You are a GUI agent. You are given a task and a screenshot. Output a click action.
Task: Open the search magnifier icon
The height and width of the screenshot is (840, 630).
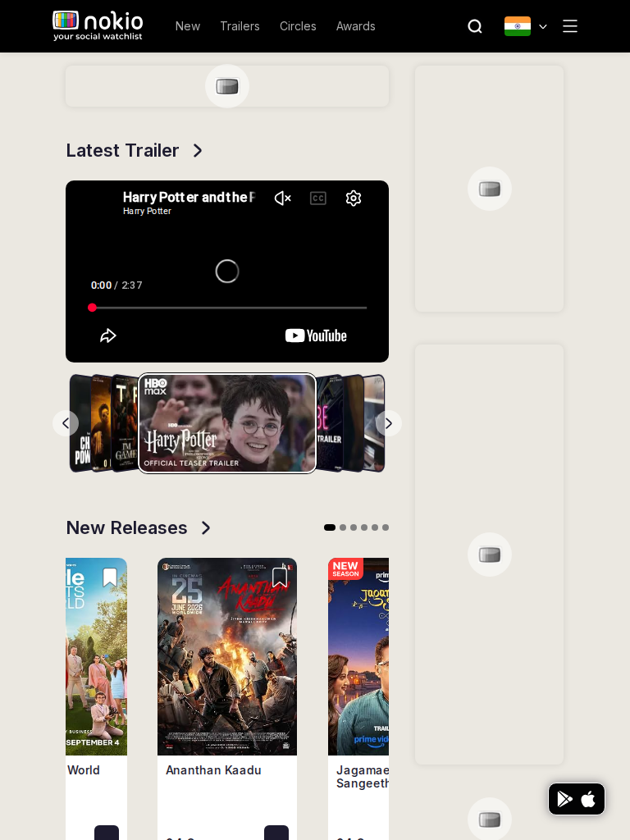coord(475,26)
